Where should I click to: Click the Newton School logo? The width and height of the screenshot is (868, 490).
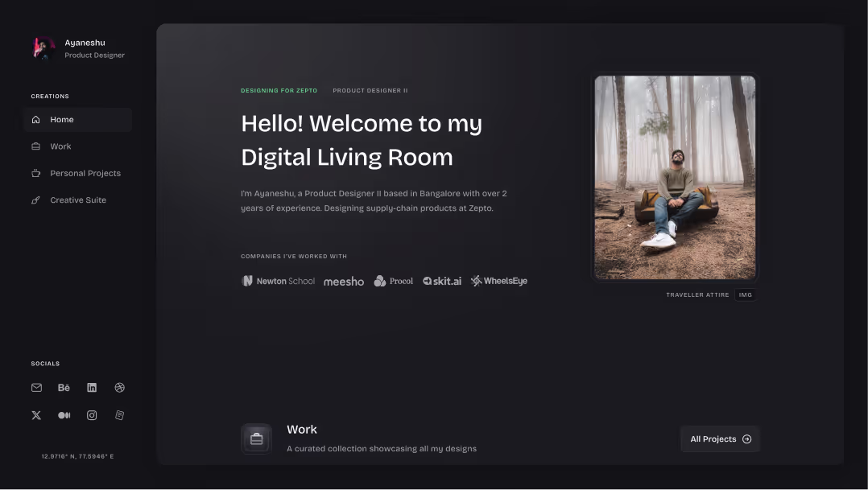(279, 281)
